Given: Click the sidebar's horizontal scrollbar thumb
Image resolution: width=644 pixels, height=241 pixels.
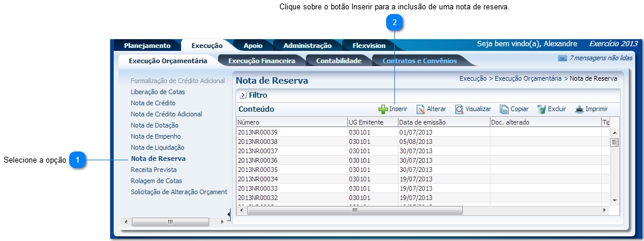Looking at the screenshot, I should pyautogui.click(x=170, y=222).
